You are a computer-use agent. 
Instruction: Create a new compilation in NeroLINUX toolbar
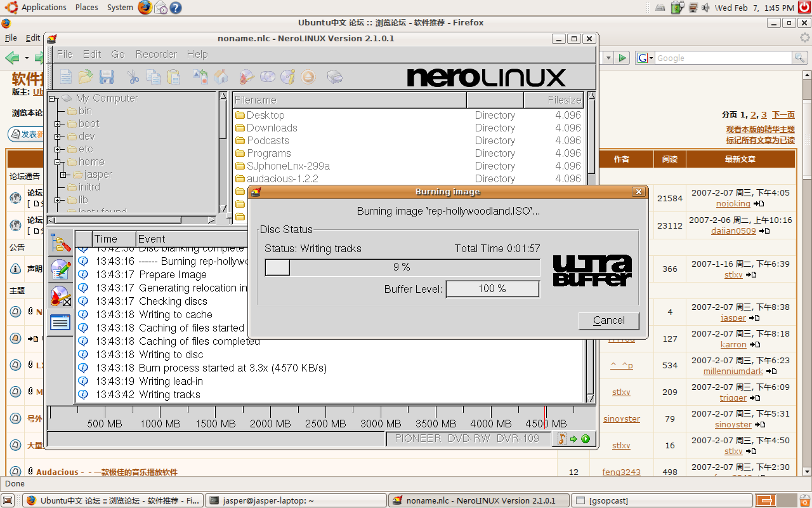tap(66, 77)
